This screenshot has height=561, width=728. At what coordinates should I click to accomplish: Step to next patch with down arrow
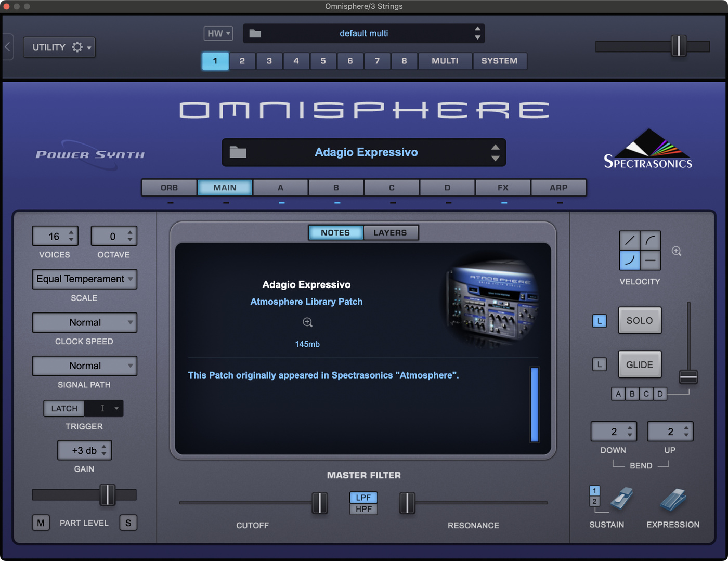coord(496,158)
